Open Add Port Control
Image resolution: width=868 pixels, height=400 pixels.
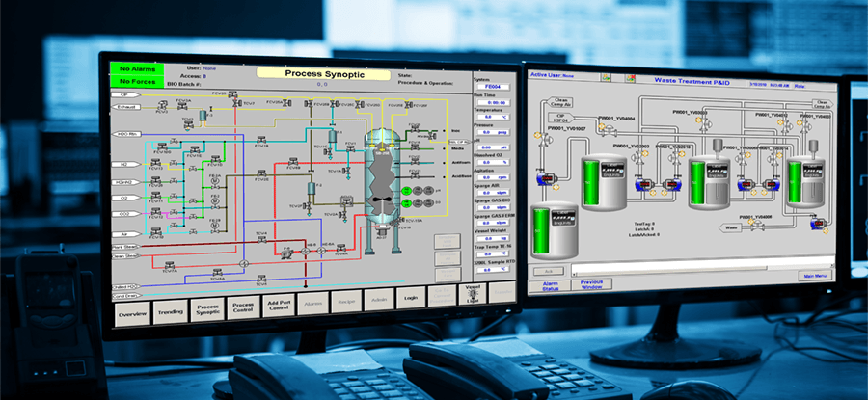278,306
